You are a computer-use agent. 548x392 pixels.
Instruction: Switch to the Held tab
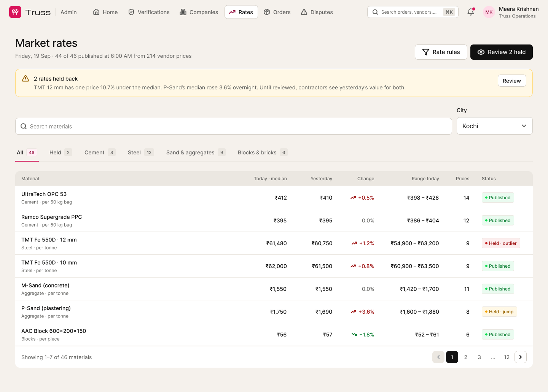point(61,152)
